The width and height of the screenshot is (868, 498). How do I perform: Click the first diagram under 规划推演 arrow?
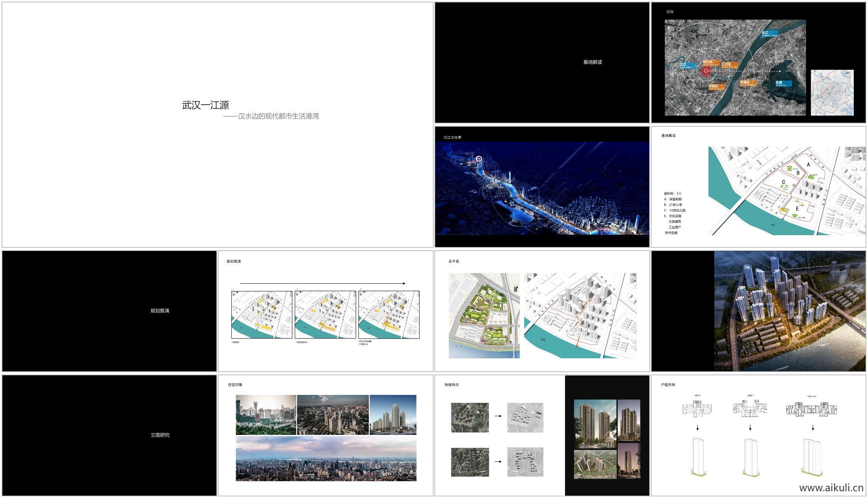click(x=261, y=315)
